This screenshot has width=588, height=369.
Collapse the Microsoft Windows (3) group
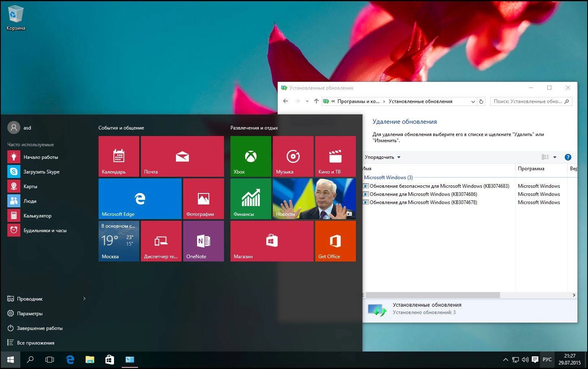coord(388,178)
